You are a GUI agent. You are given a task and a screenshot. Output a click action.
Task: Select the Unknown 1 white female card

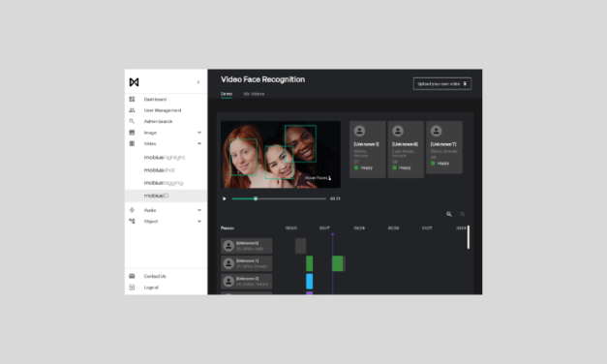(x=367, y=149)
